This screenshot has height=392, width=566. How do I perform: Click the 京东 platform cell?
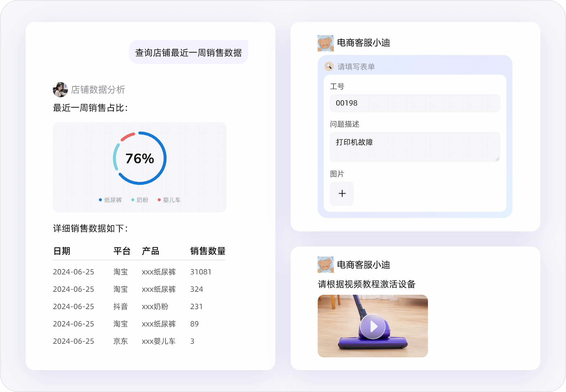(121, 341)
